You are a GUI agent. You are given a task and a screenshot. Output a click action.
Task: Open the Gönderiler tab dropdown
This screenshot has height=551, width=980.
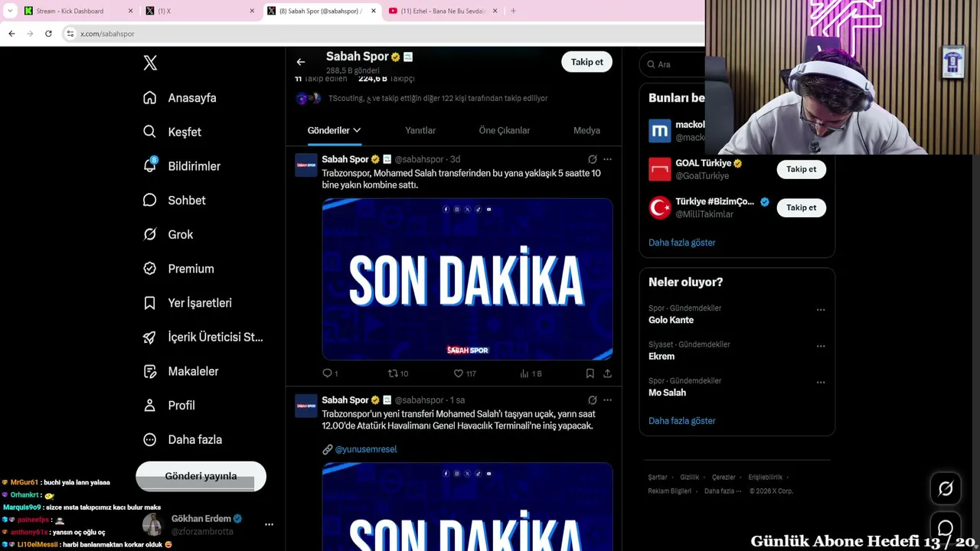click(334, 130)
